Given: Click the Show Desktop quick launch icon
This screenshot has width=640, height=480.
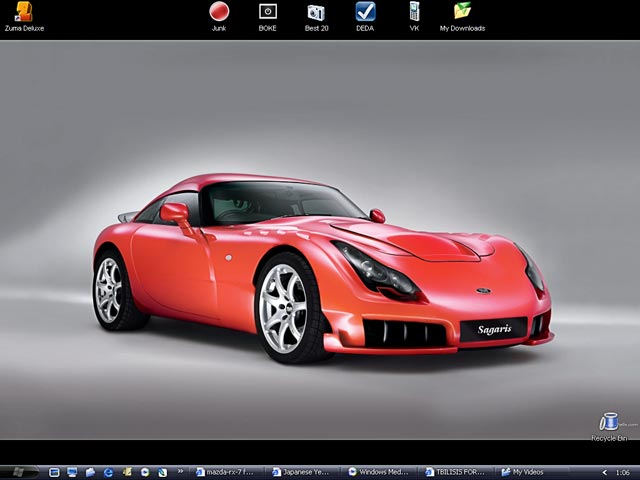Looking at the screenshot, I should click(54, 473).
